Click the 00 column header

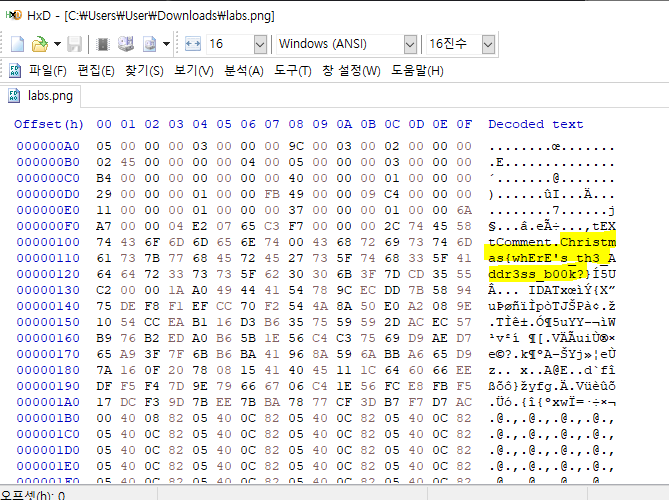104,124
